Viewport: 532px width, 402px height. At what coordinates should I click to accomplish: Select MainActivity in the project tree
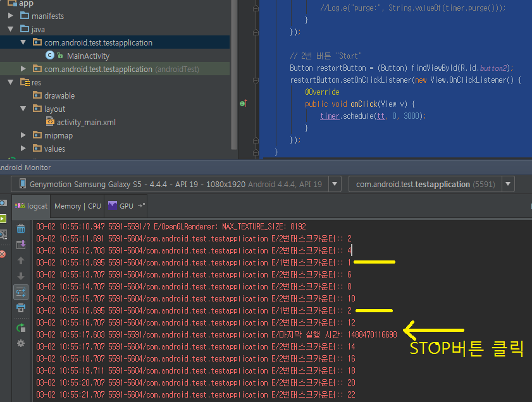[87, 56]
